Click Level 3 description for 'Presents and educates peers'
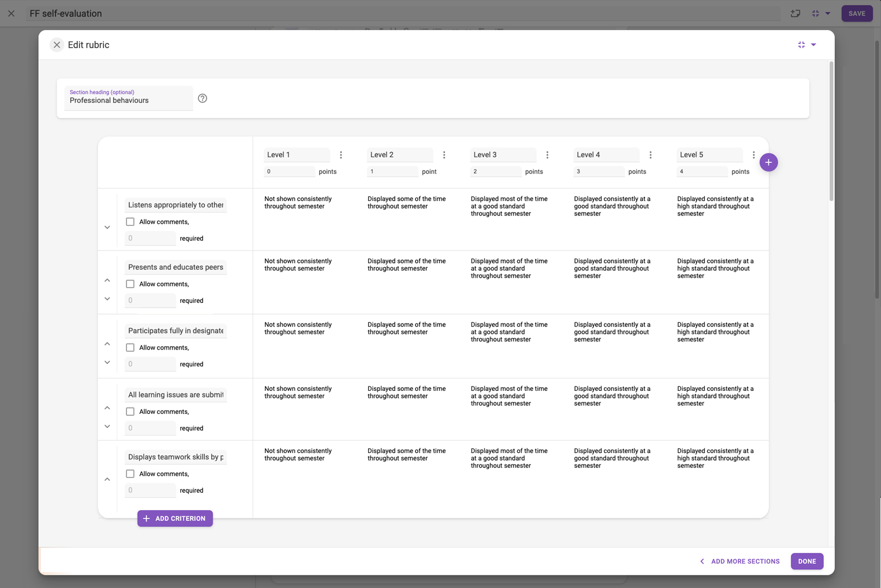 click(x=509, y=268)
